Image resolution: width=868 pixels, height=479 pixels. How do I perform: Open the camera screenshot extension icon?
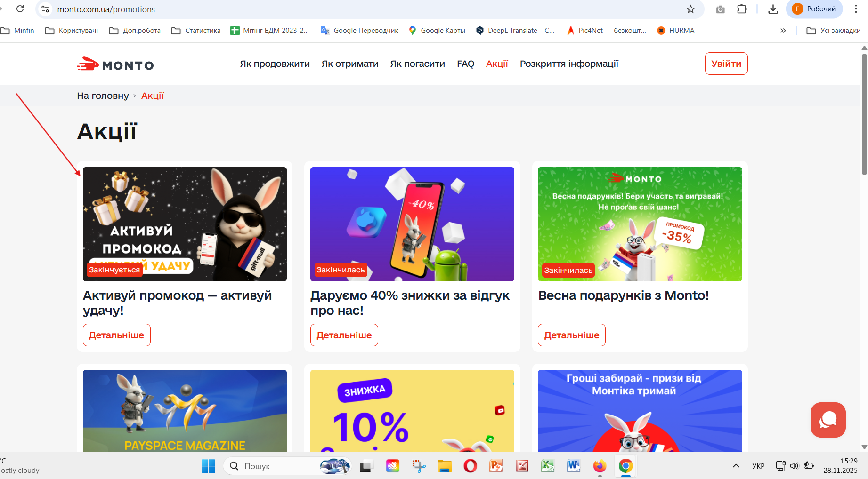tap(720, 9)
